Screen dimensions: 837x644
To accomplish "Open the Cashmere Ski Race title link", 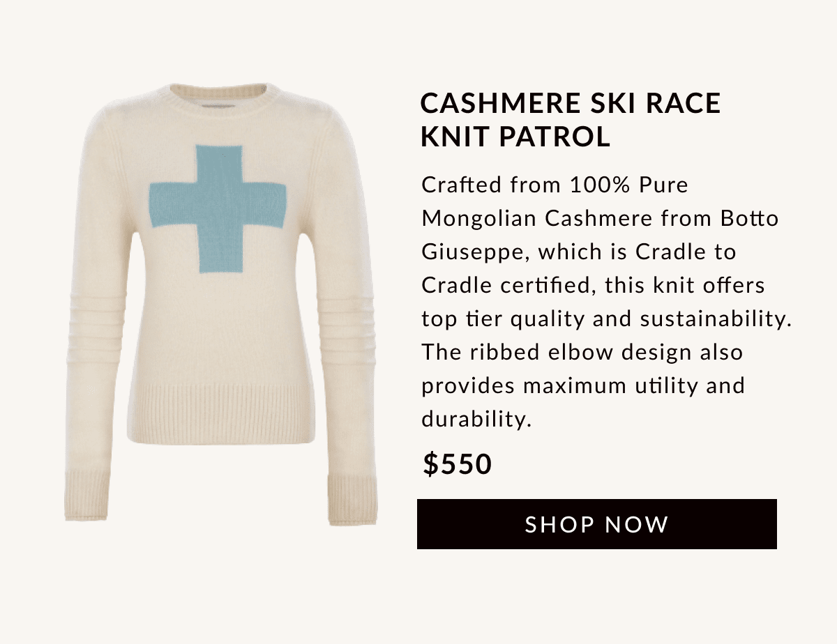I will coord(571,103).
